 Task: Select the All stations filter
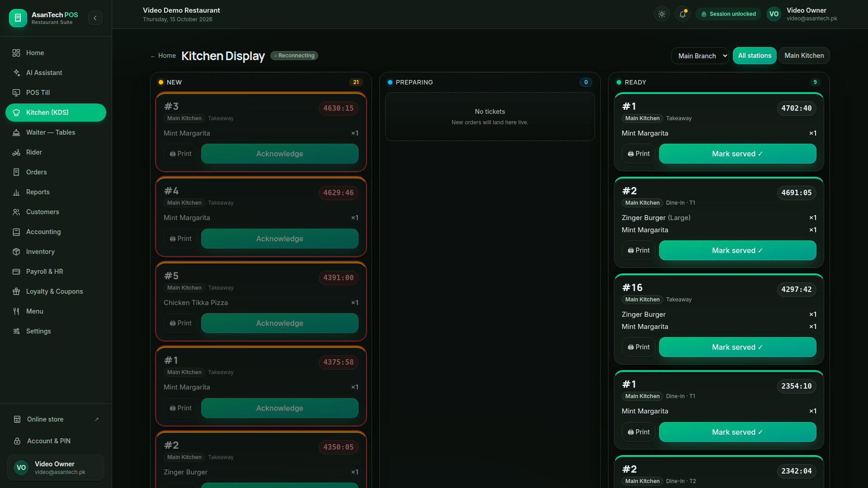[755, 56]
